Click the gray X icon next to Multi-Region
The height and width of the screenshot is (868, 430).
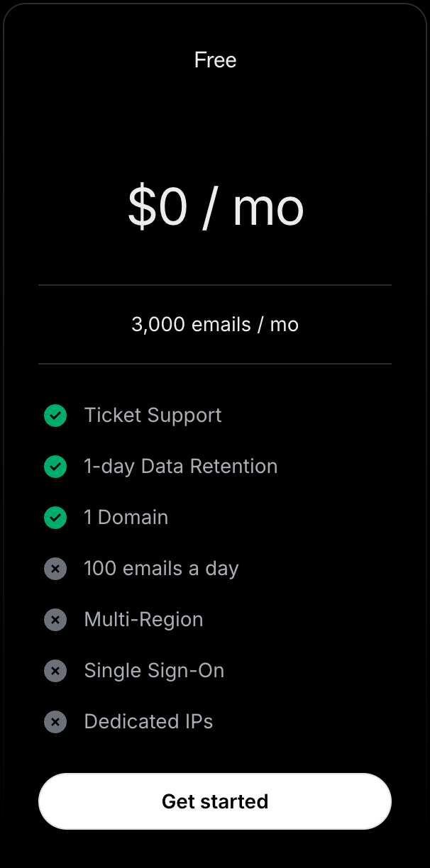[55, 620]
